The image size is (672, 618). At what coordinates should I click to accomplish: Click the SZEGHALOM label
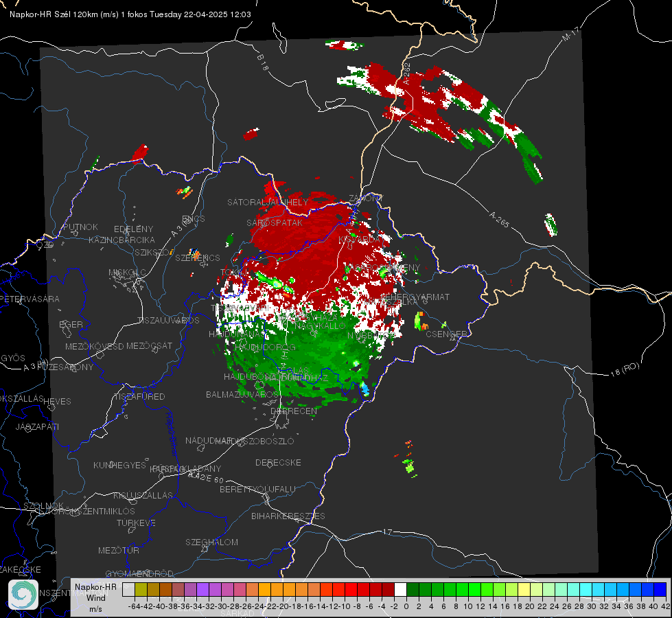211,542
